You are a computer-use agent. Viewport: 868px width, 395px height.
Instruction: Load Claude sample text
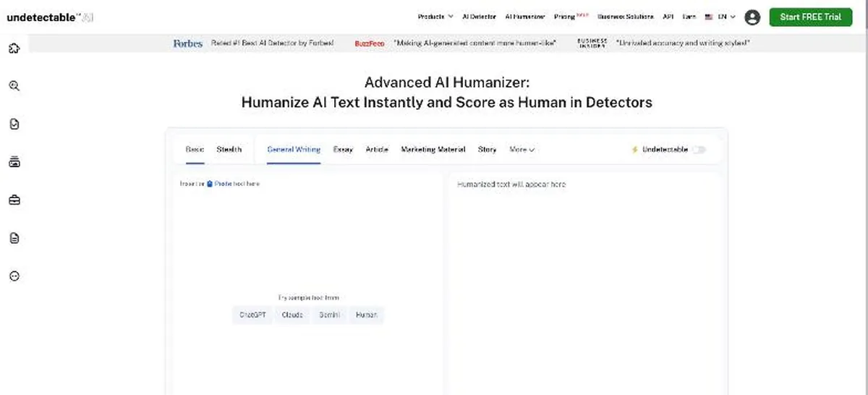[292, 315]
